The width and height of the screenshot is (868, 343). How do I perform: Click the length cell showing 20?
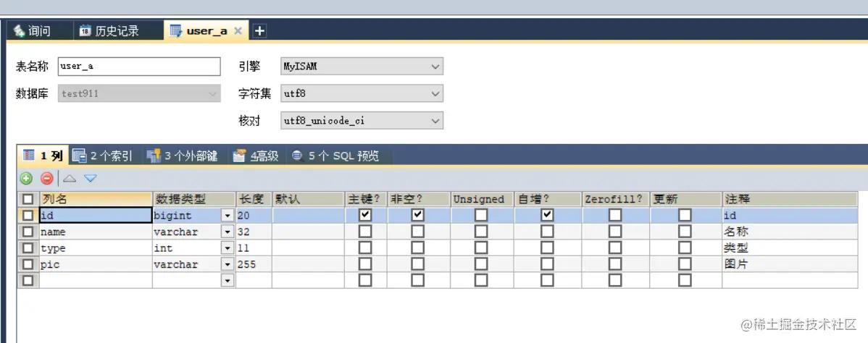[x=254, y=216]
